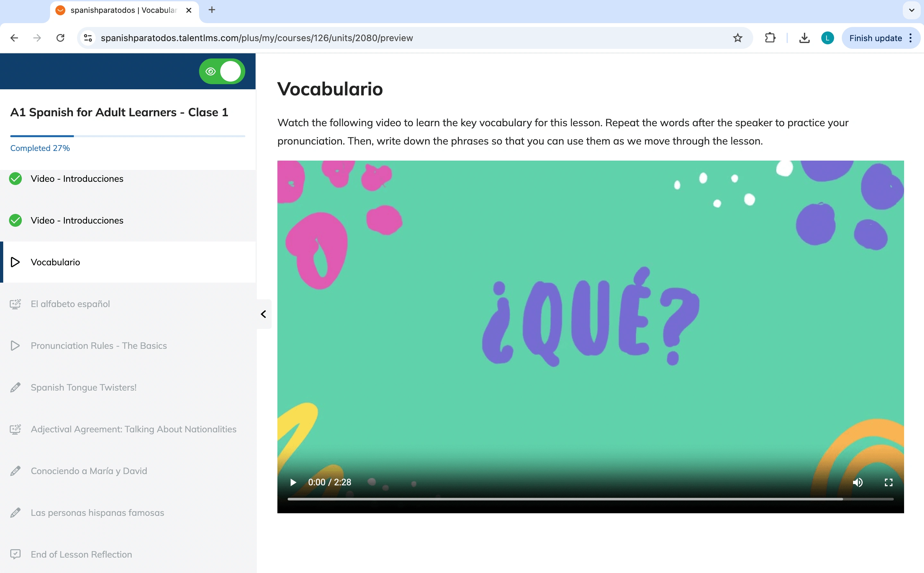924x573 pixels.
Task: Click the course title A1 Spanish heading
Action: click(x=119, y=112)
